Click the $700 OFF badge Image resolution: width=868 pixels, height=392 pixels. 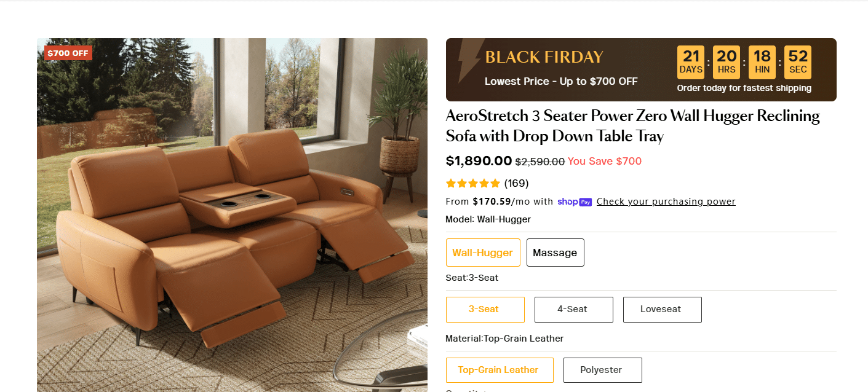point(68,53)
